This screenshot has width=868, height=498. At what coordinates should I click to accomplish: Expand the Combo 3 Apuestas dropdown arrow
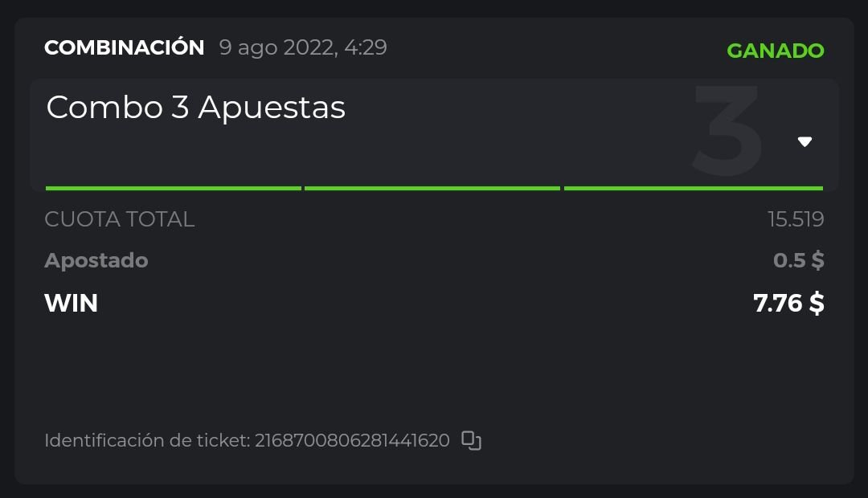pyautogui.click(x=805, y=142)
